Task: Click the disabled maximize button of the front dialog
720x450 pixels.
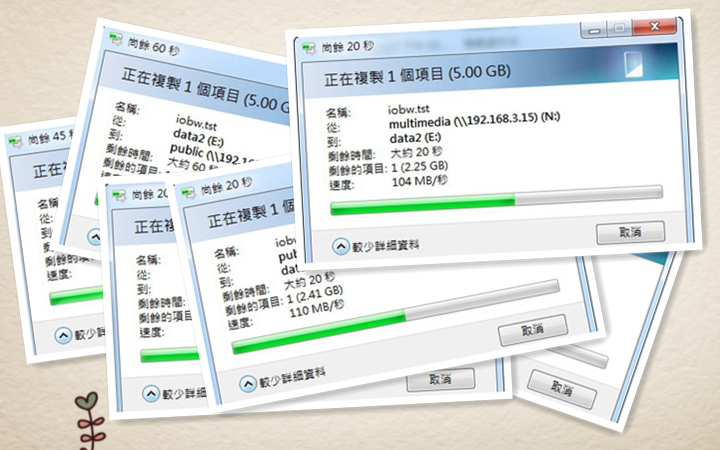Action: click(619, 28)
